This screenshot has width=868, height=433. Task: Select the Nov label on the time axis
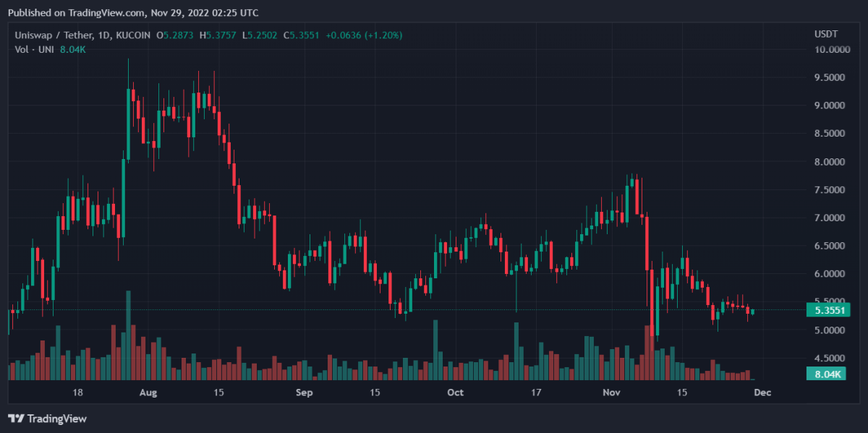click(612, 393)
